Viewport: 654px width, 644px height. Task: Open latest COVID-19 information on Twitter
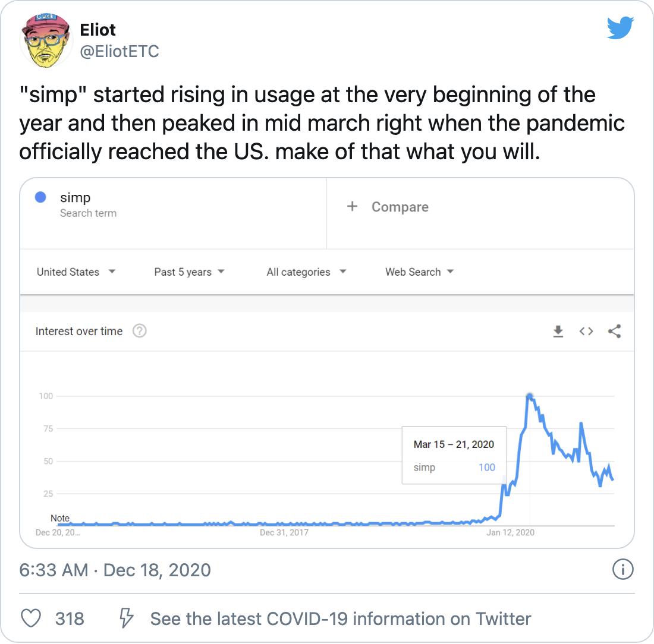pyautogui.click(x=340, y=618)
